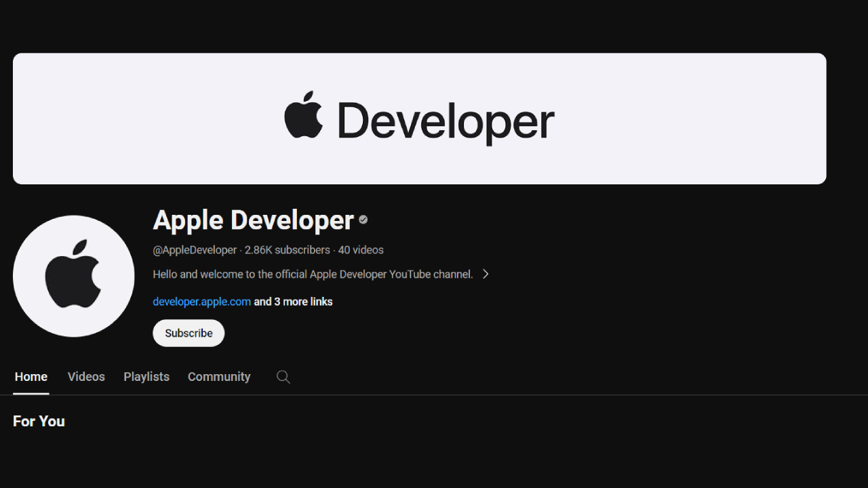Subscribe to the Apple Developer channel

click(x=189, y=333)
